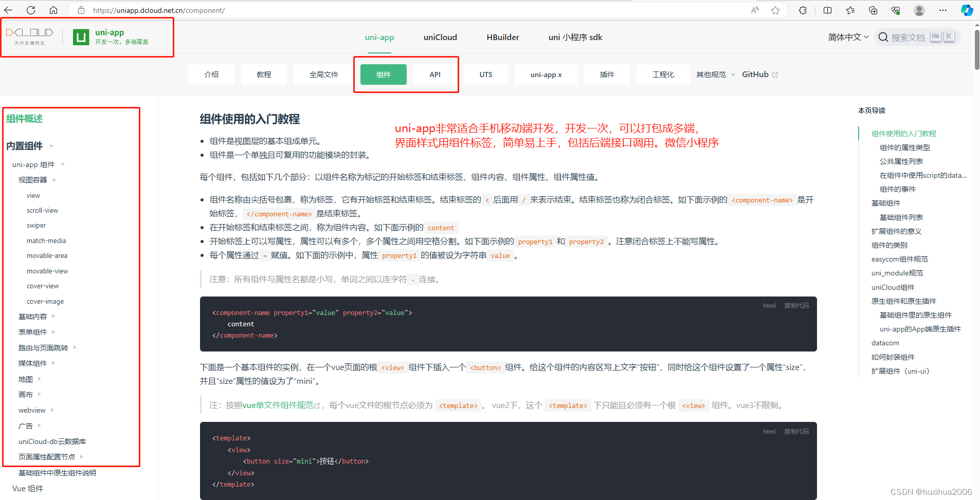This screenshot has height=500, width=980.
Task: Add page to favorites star icon
Action: click(x=775, y=10)
